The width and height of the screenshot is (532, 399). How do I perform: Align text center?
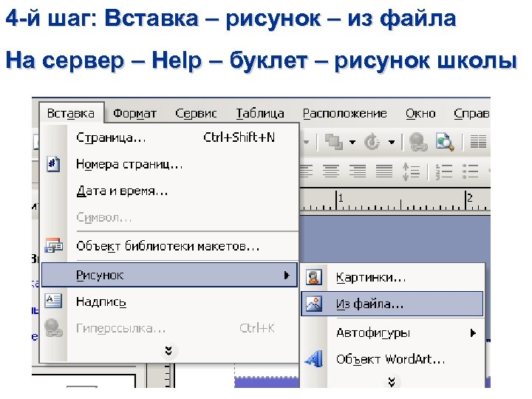pos(331,171)
